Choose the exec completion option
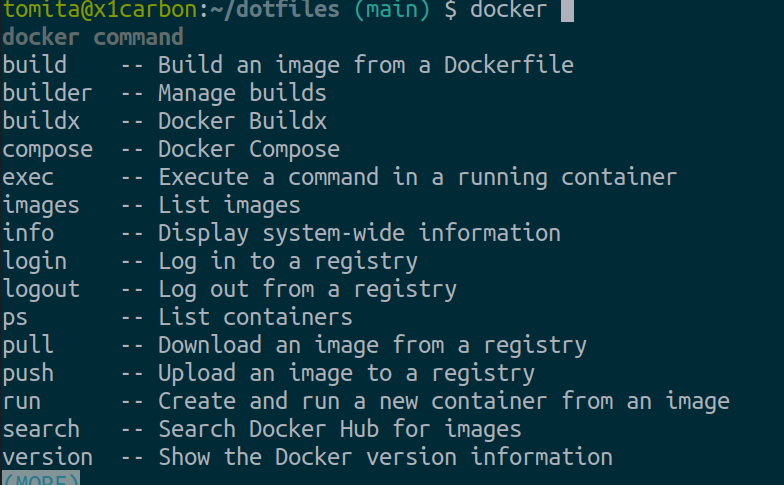Viewport: 784px width, 485px height. click(28, 178)
